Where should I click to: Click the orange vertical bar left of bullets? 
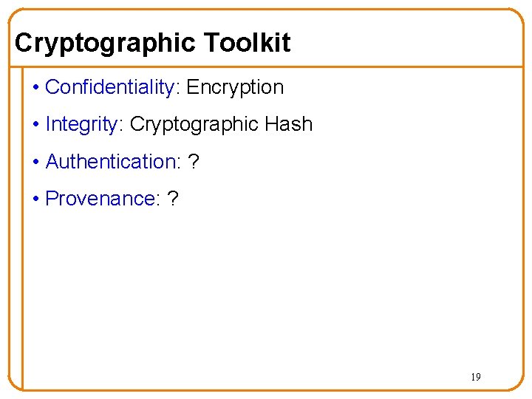click(x=22, y=228)
